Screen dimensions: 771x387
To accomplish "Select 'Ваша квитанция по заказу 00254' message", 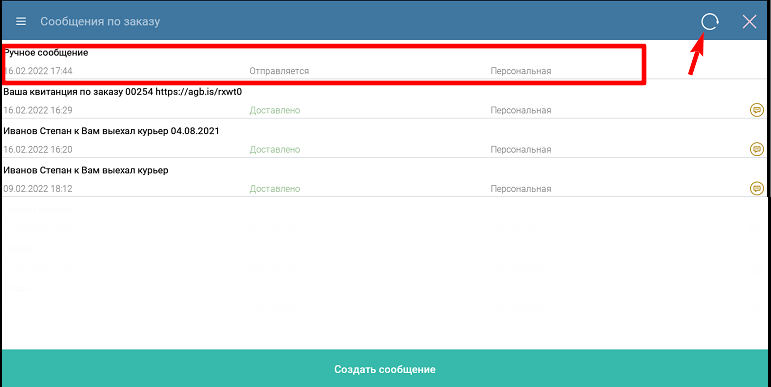I will point(385,100).
